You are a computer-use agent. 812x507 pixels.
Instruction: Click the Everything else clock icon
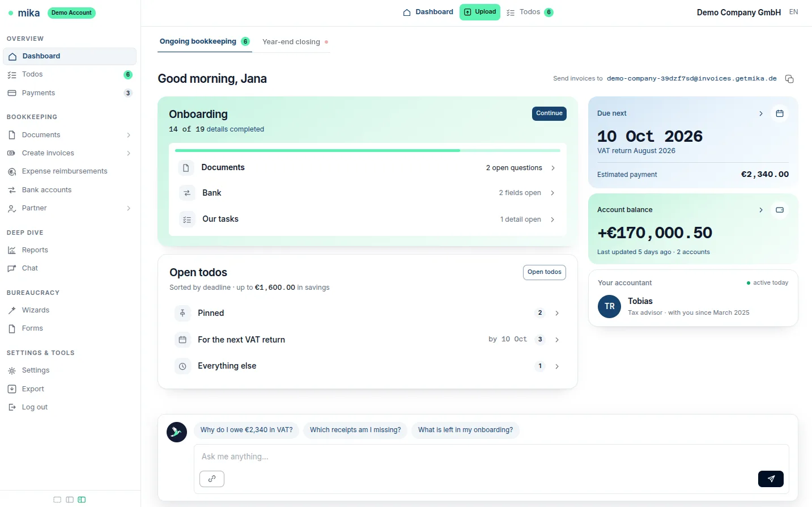tap(182, 366)
